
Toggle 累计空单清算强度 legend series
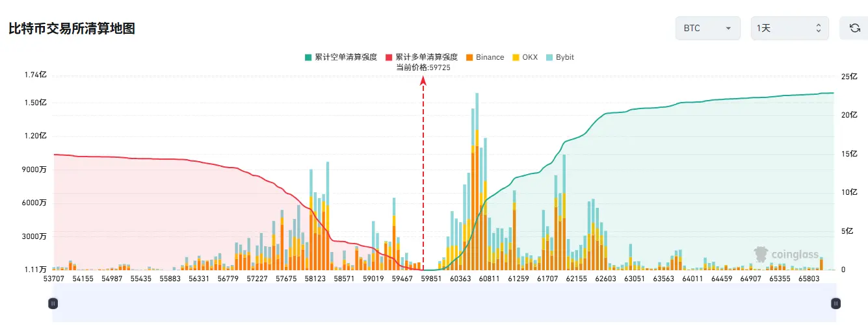tap(341, 57)
